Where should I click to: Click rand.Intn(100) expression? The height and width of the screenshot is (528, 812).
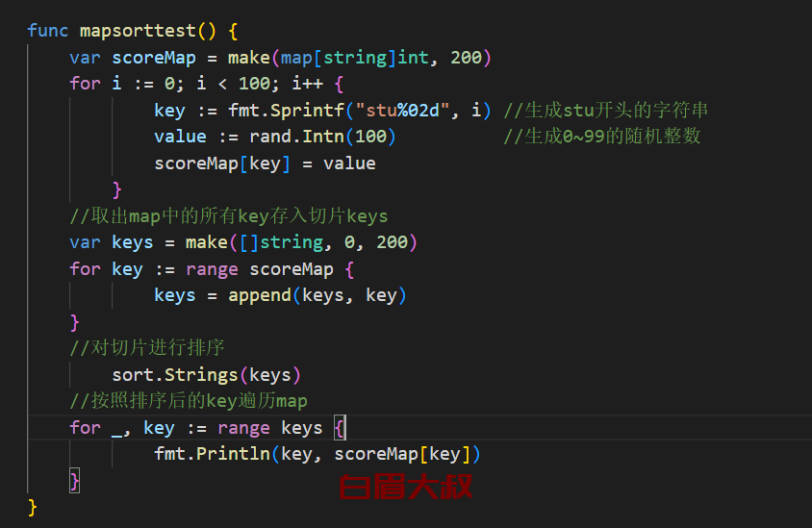coord(322,137)
